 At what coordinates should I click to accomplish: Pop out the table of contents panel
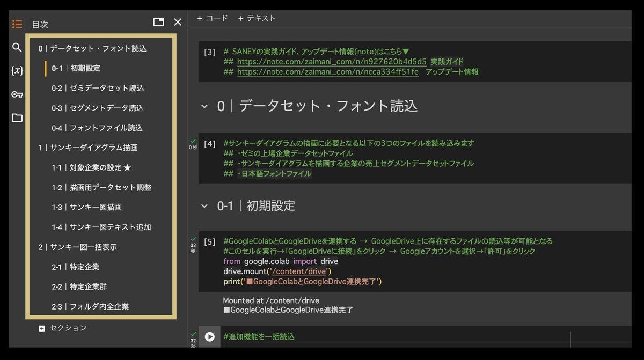pos(158,22)
